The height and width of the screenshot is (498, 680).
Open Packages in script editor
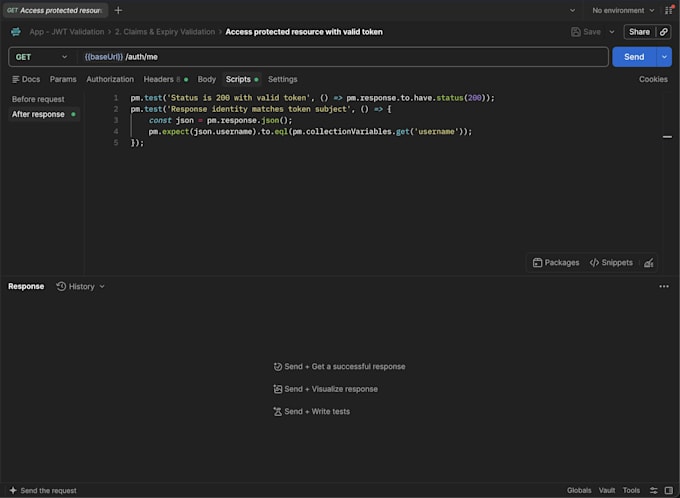(556, 262)
